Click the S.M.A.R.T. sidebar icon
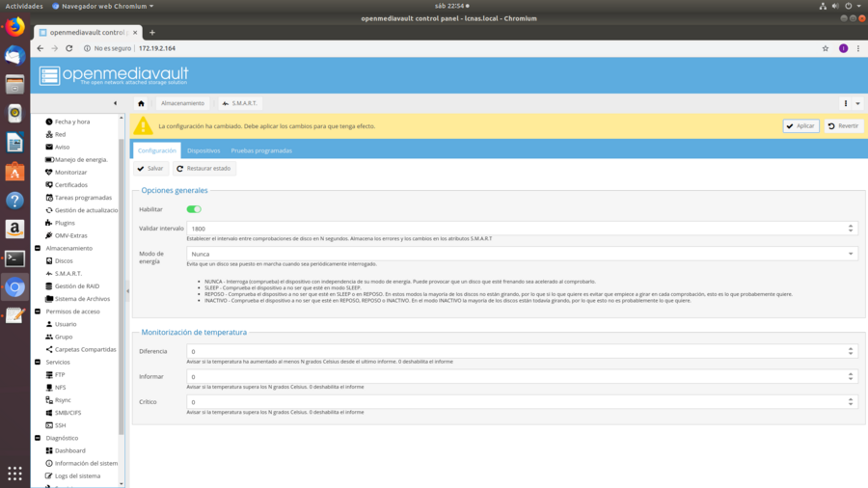The width and height of the screenshot is (868, 488). click(x=49, y=274)
